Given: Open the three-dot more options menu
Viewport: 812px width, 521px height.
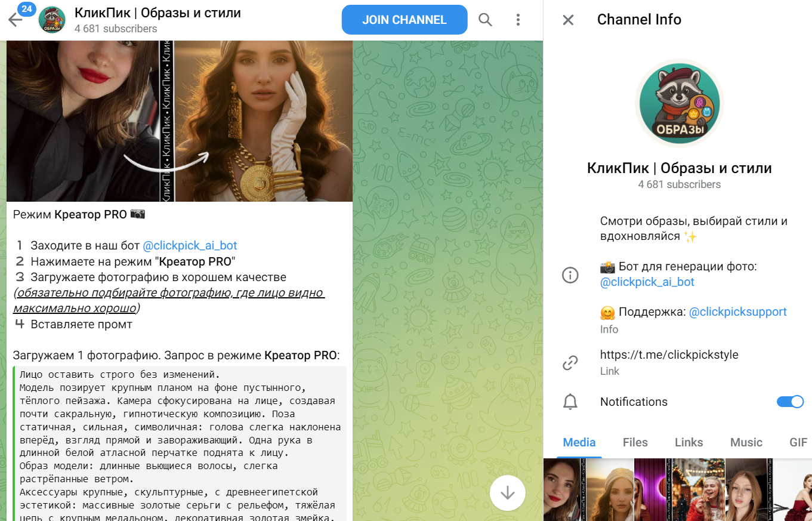Looking at the screenshot, I should coord(518,20).
